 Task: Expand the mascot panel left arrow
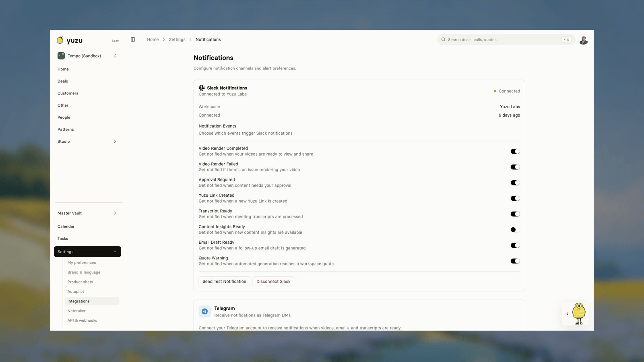(568, 314)
